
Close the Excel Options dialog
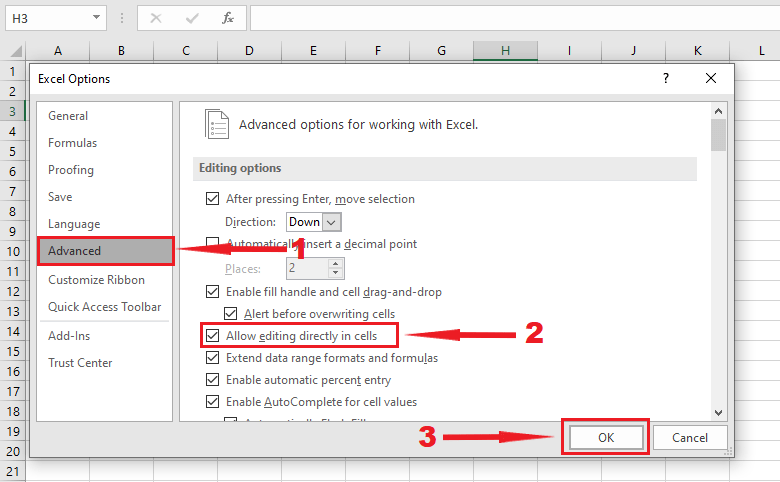(x=711, y=78)
